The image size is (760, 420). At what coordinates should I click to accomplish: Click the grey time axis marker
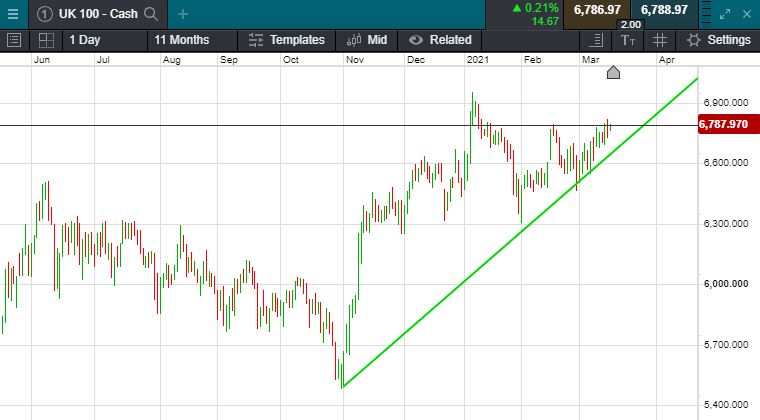(x=614, y=72)
